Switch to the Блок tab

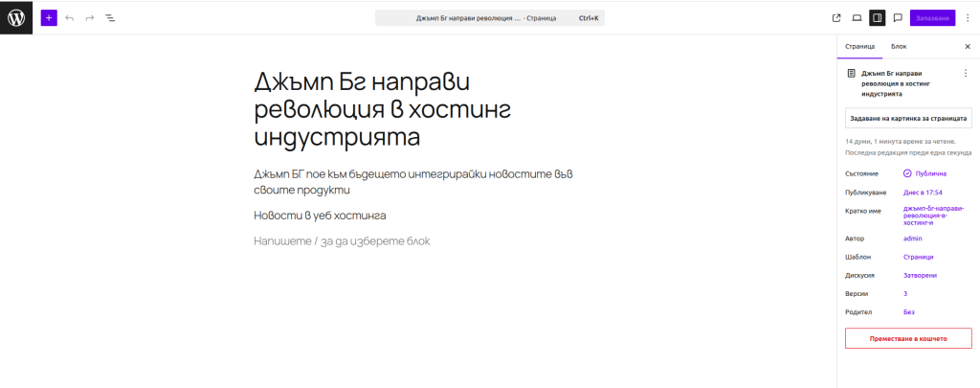click(899, 46)
